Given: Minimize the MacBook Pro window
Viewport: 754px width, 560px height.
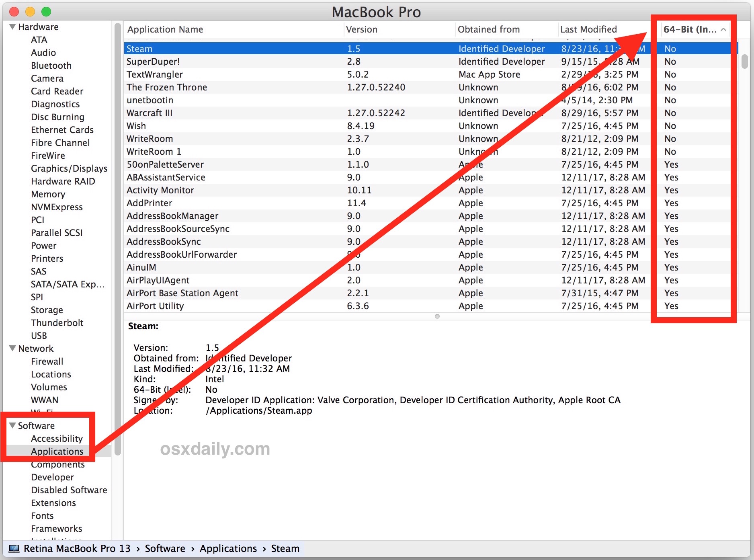Looking at the screenshot, I should (x=30, y=12).
